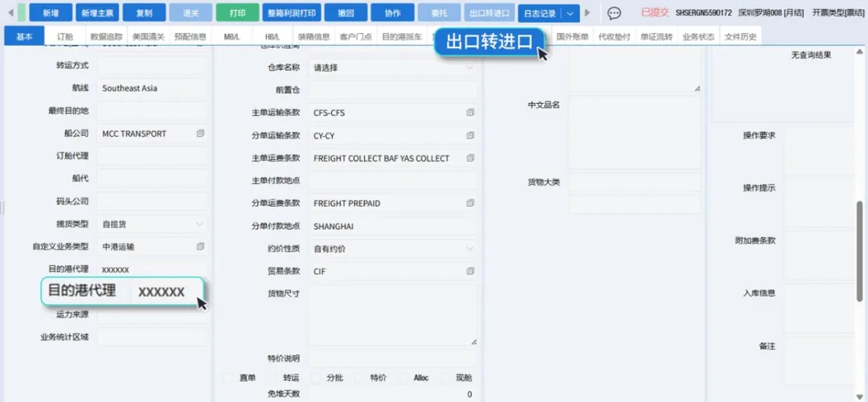Click lookup icon in 分单运费条款 field
The height and width of the screenshot is (402, 868).
coord(470,203)
